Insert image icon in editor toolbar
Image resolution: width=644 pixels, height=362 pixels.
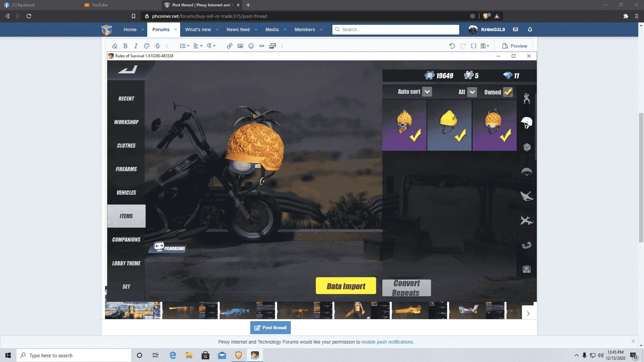240,46
